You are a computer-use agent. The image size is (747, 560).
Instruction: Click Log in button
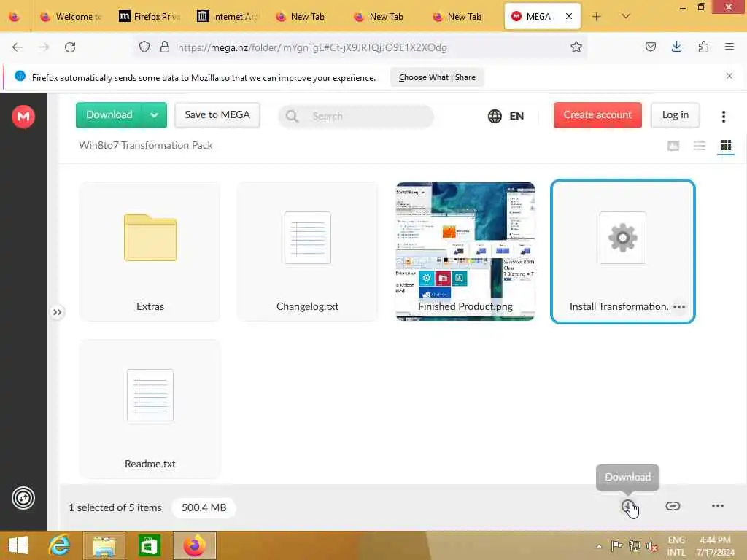[x=675, y=114]
